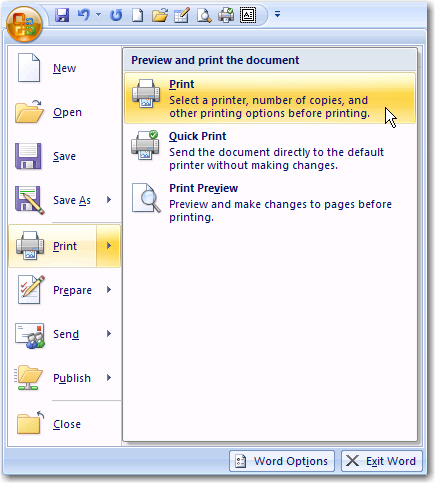Expand the Save As submenu arrow
This screenshot has width=435, height=483.
[x=109, y=200]
